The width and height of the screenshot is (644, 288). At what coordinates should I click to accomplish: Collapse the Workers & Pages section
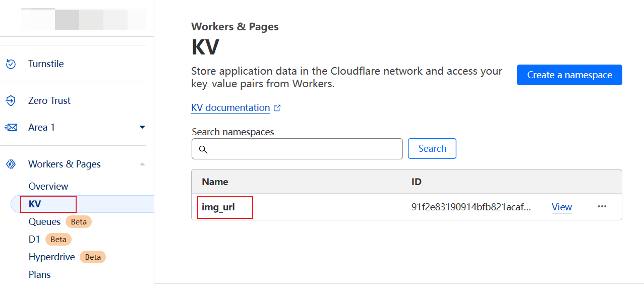[x=142, y=164]
